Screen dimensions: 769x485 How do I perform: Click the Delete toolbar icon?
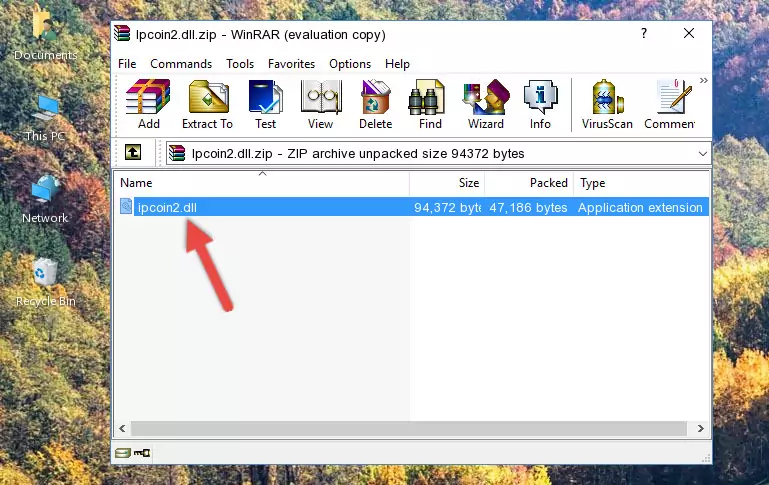[376, 104]
